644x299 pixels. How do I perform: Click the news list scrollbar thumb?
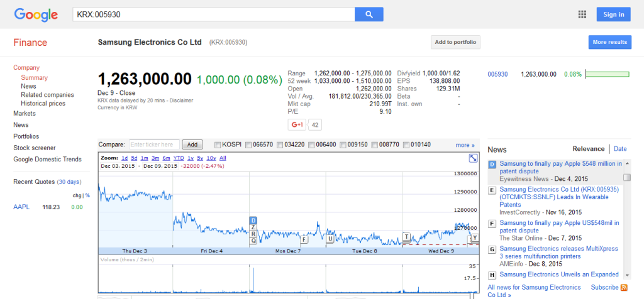pos(627,177)
